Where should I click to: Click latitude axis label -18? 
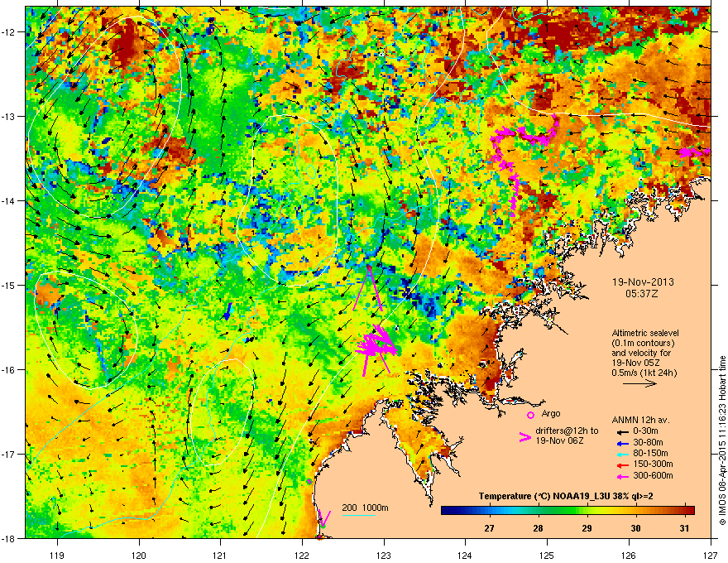(x=8, y=539)
